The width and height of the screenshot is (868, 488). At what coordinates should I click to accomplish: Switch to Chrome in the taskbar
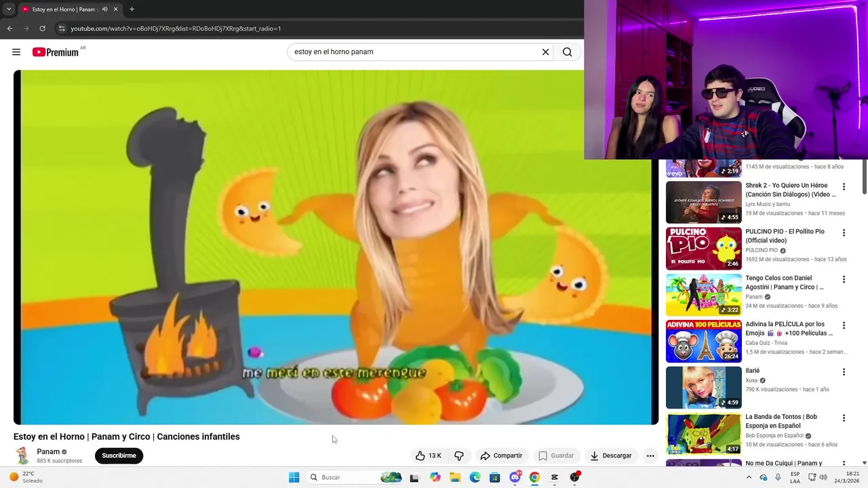pyautogui.click(x=534, y=477)
